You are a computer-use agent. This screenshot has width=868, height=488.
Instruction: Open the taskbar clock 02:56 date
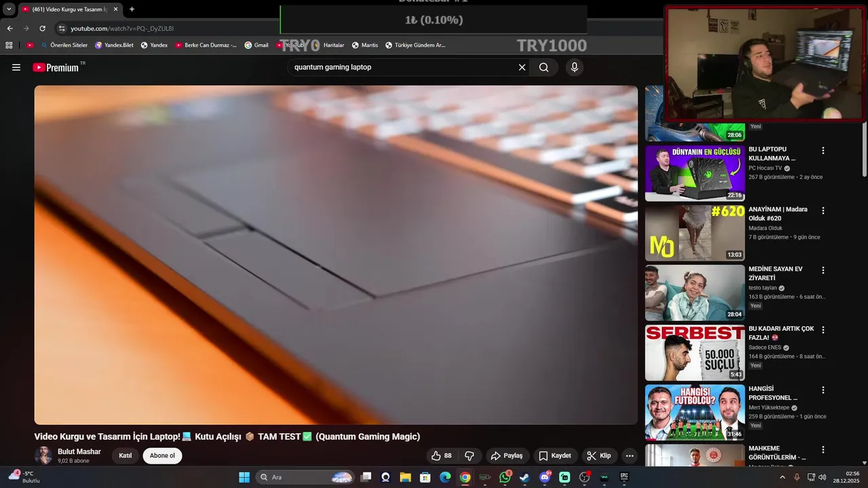click(846, 477)
